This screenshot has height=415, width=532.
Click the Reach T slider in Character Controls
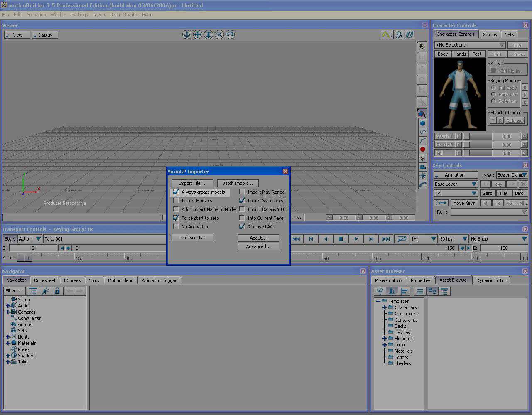click(478, 136)
